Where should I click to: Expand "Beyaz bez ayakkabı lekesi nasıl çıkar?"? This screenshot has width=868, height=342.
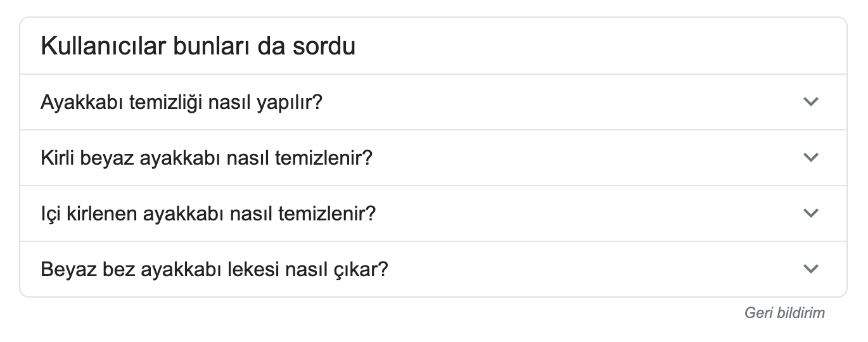[433, 269]
